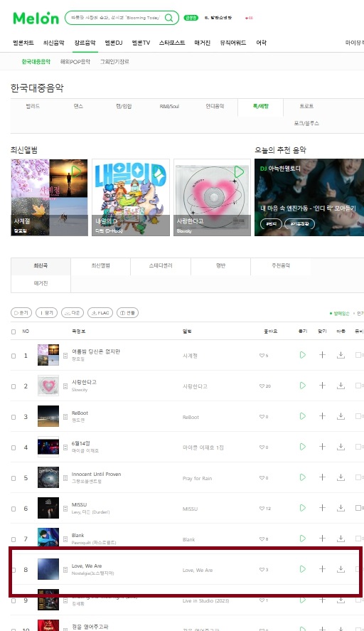Toggle the select-all checkbox beside NO
This screenshot has width=364, height=631.
pos(14,332)
